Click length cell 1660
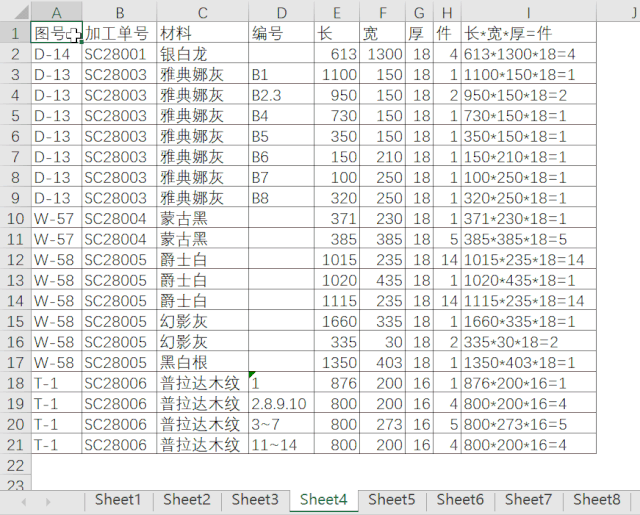The height and width of the screenshot is (515, 640). (x=337, y=321)
